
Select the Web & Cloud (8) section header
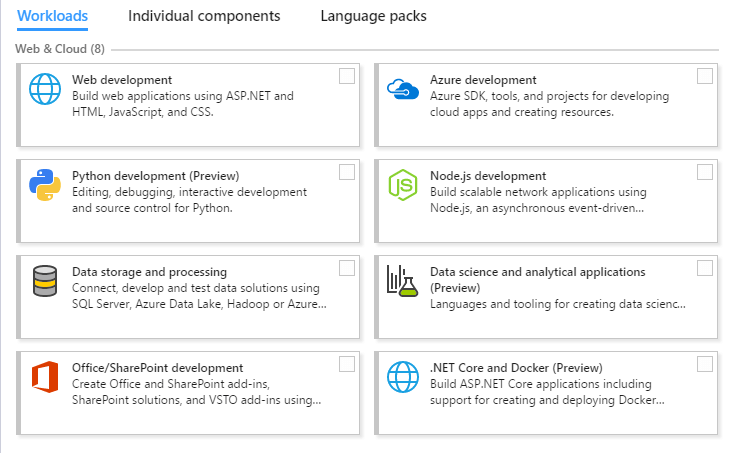60,48
